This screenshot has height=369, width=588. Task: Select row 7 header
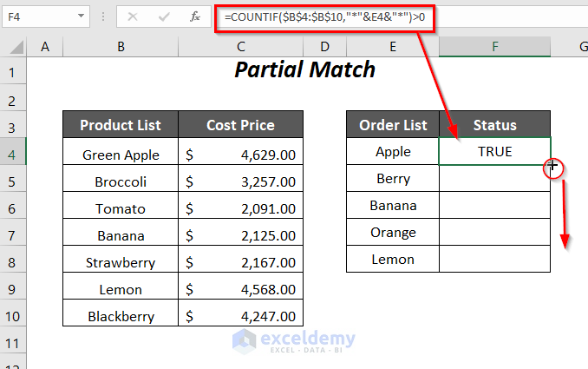14,233
